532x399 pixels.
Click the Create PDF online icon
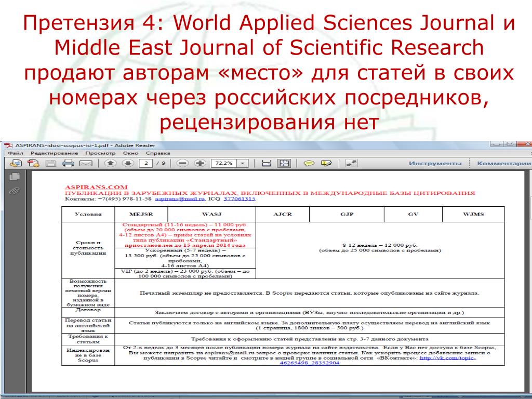coord(33,163)
